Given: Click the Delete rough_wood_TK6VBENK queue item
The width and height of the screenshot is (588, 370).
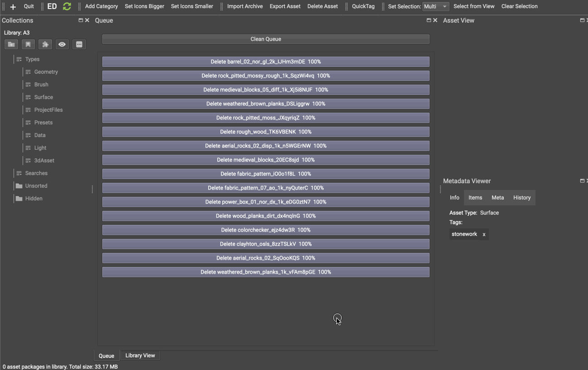Looking at the screenshot, I should (266, 132).
